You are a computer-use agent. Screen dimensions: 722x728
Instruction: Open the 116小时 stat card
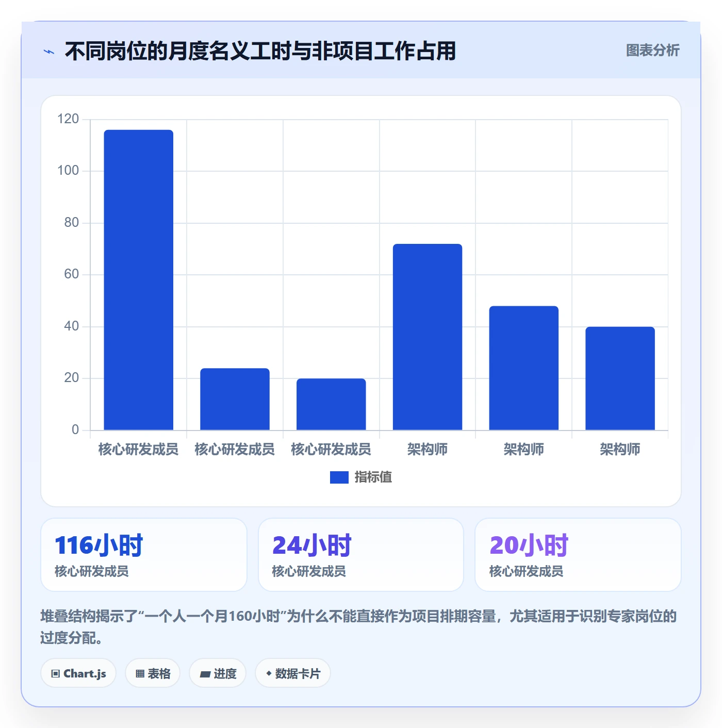click(144, 555)
